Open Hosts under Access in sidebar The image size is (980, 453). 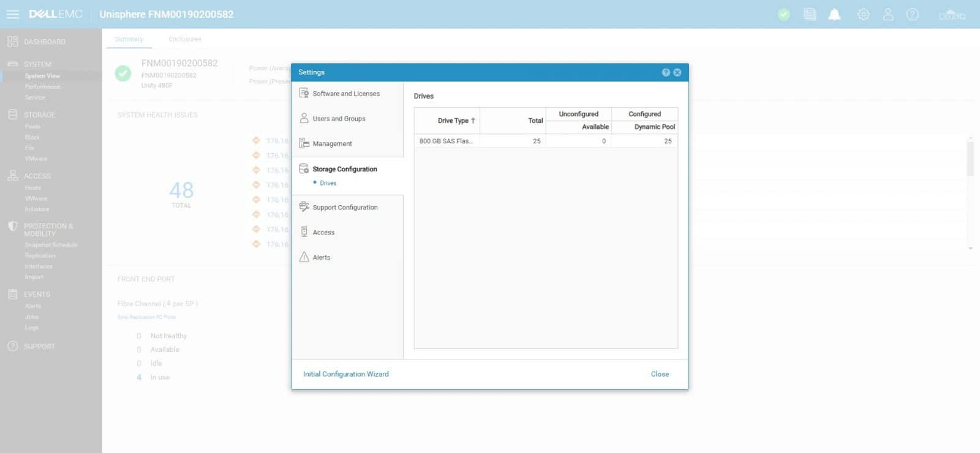pyautogui.click(x=32, y=188)
